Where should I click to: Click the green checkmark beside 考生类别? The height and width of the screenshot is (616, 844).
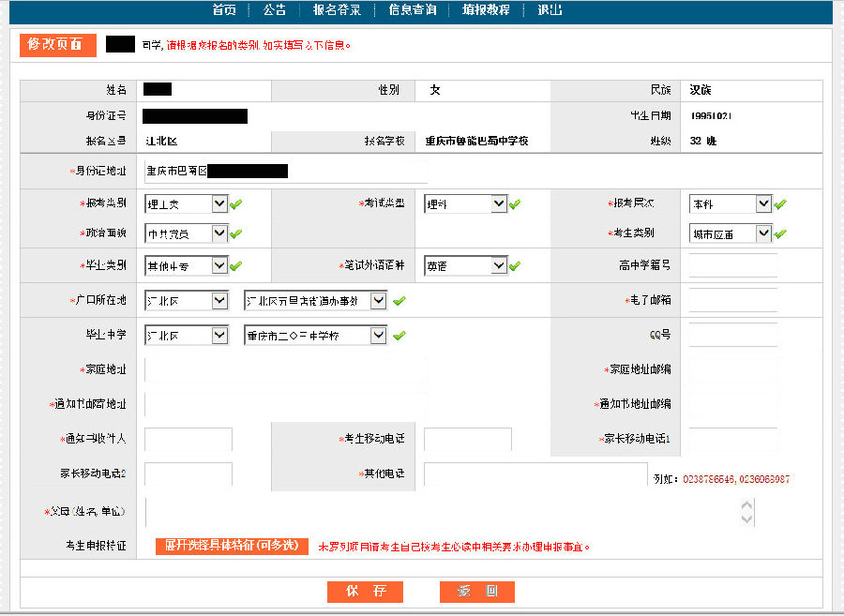780,233
